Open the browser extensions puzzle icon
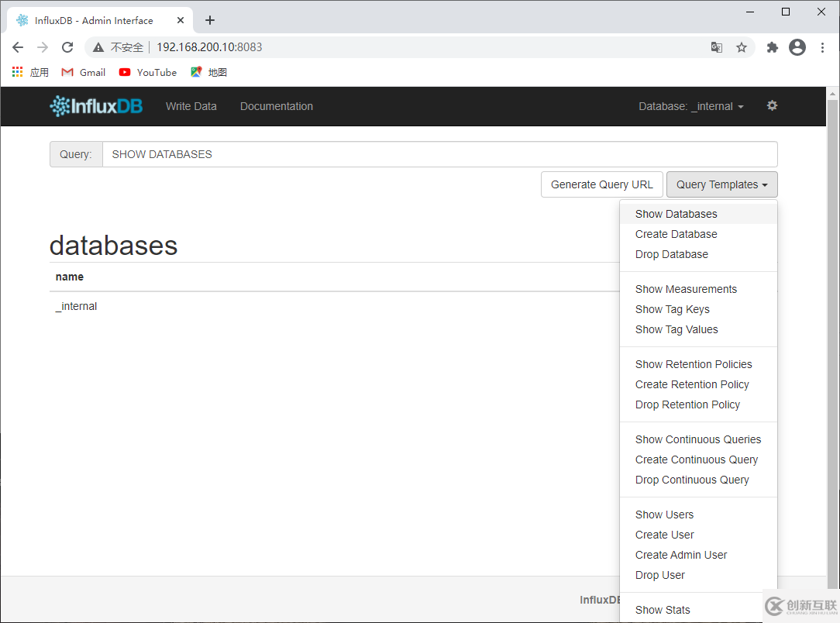 pyautogui.click(x=772, y=47)
